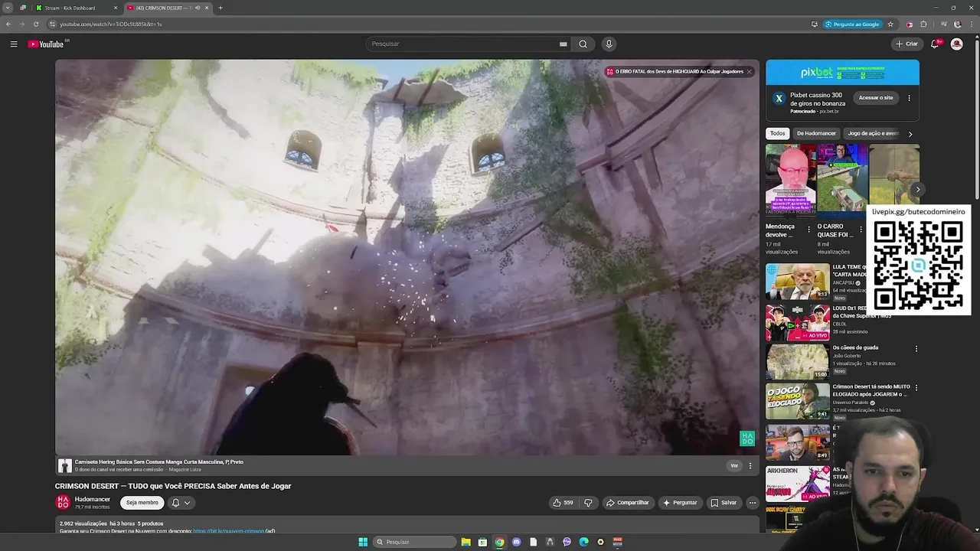980x551 pixels.
Task: Click Pergunte ao Google button
Action: point(852,24)
